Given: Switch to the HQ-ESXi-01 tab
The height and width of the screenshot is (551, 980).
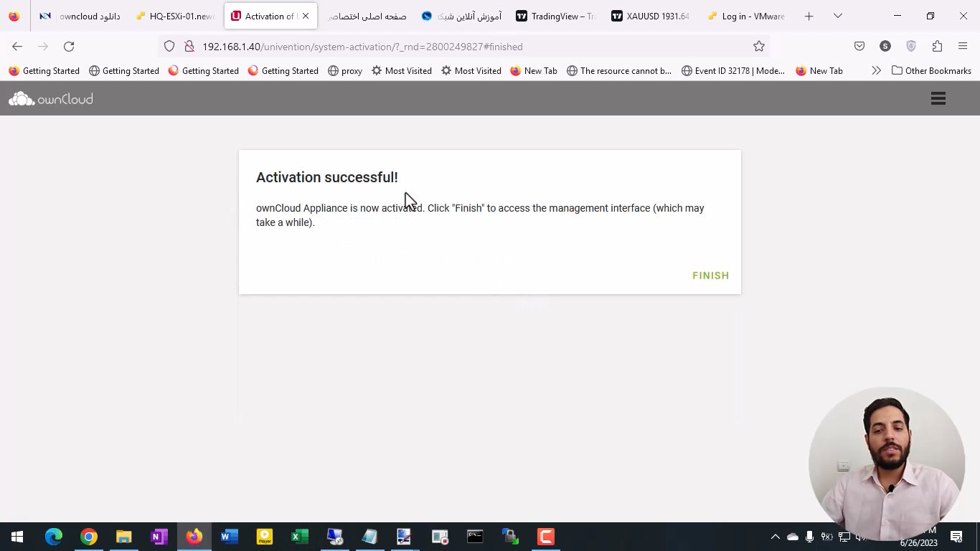Looking at the screenshot, I should pyautogui.click(x=175, y=16).
